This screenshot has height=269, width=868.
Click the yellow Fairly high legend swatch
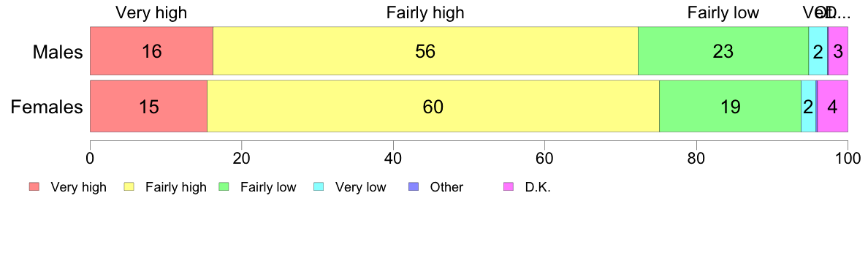point(129,187)
